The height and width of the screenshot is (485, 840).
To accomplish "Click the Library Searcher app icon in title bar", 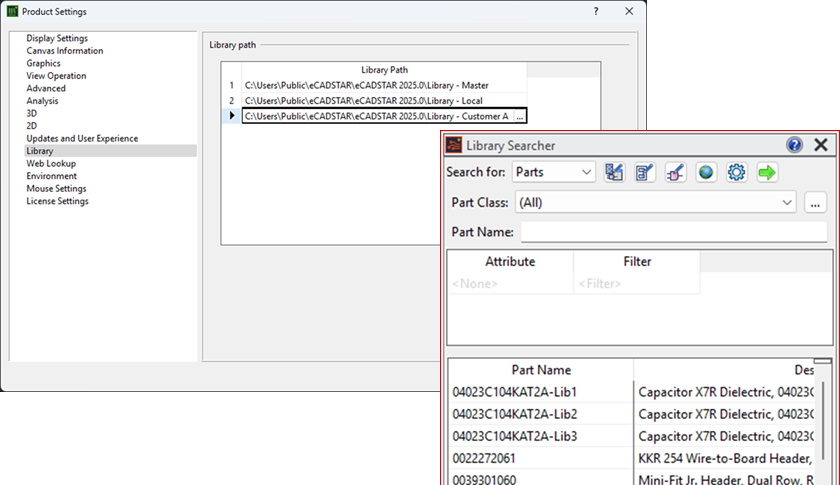I will pos(454,145).
